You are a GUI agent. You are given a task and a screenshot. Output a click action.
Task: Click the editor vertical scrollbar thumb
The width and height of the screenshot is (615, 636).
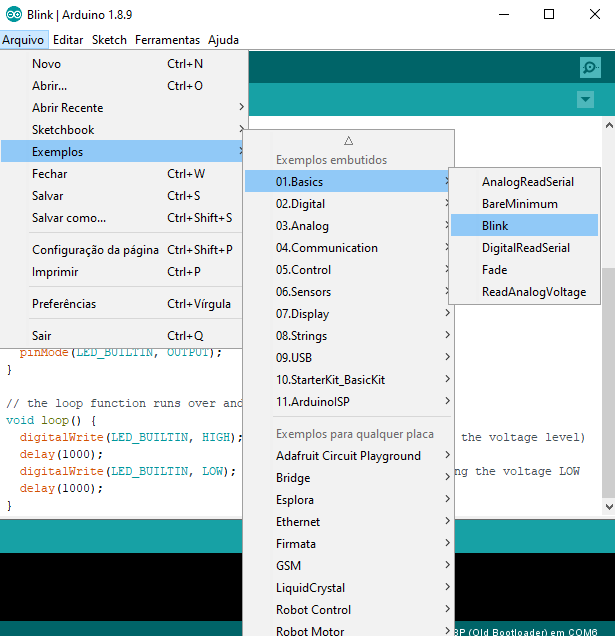point(609,382)
